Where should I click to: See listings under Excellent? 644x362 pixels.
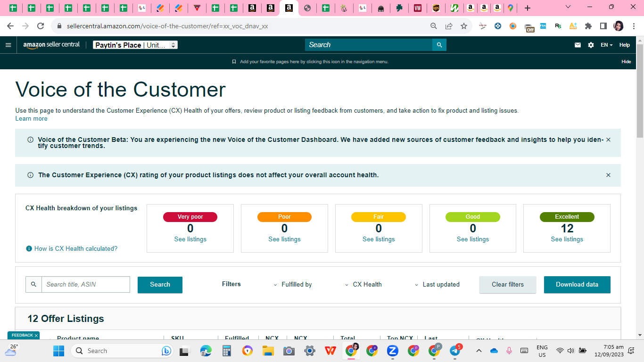coord(567,239)
